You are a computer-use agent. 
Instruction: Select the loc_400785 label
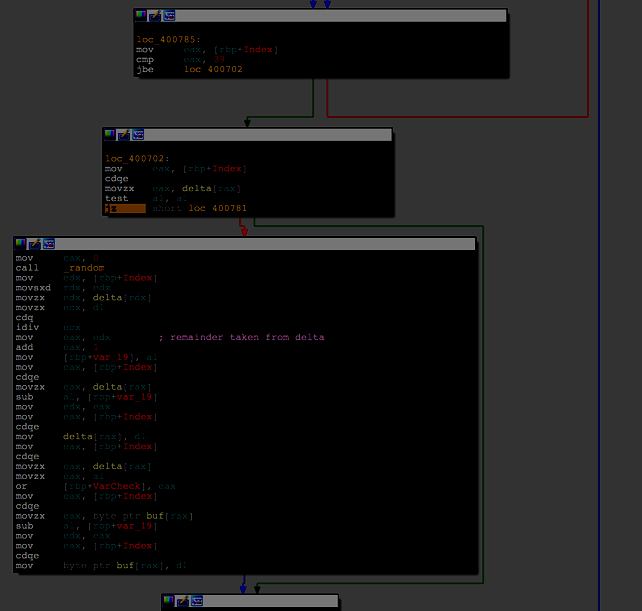click(162, 39)
